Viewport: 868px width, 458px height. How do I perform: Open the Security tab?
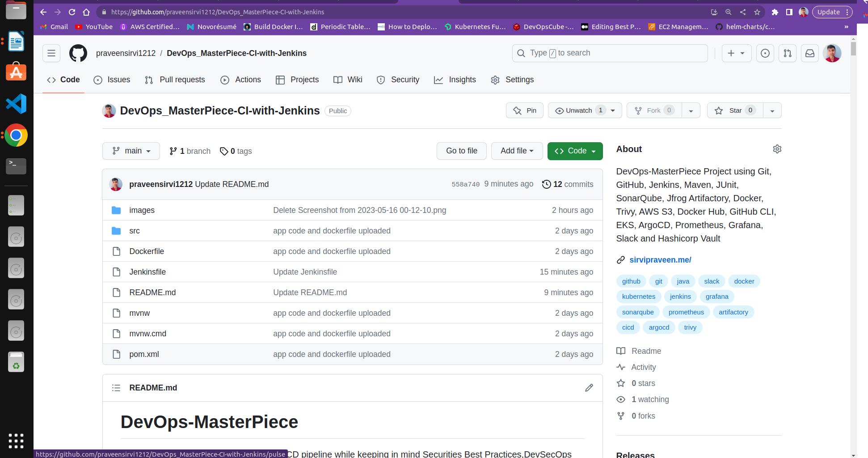pyautogui.click(x=398, y=80)
